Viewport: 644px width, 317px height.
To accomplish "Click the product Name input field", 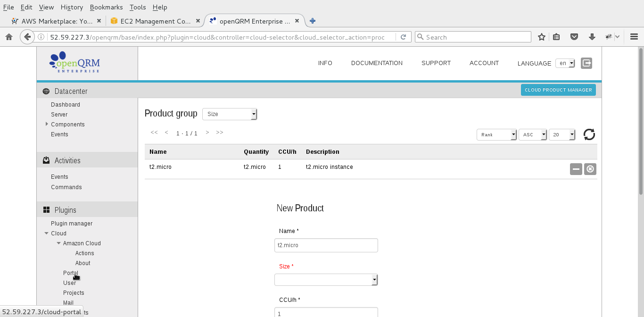I will point(326,245).
